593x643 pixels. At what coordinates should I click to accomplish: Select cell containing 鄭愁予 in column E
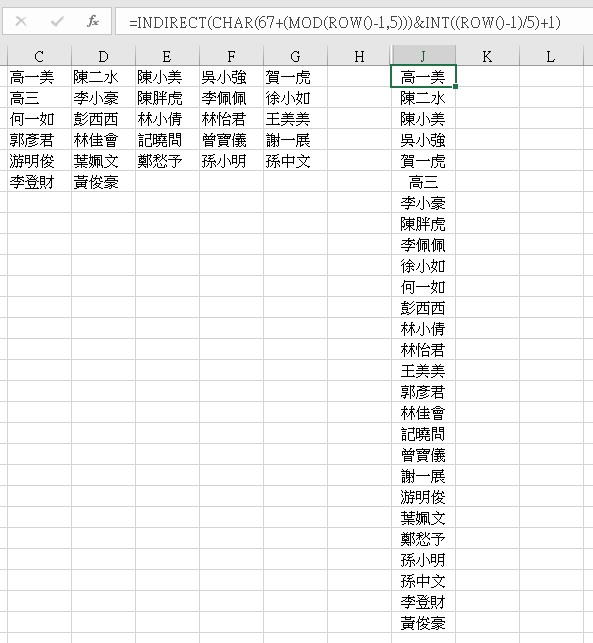167,160
